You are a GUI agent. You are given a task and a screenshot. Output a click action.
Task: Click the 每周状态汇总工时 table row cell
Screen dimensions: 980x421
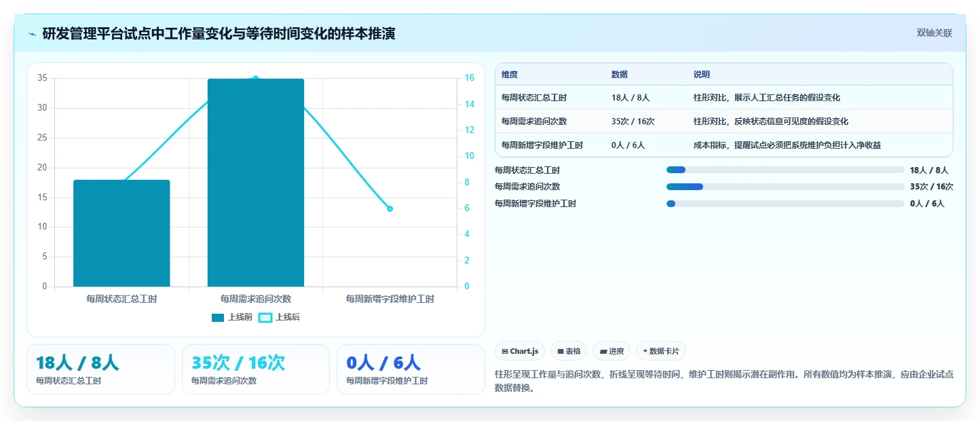point(534,98)
